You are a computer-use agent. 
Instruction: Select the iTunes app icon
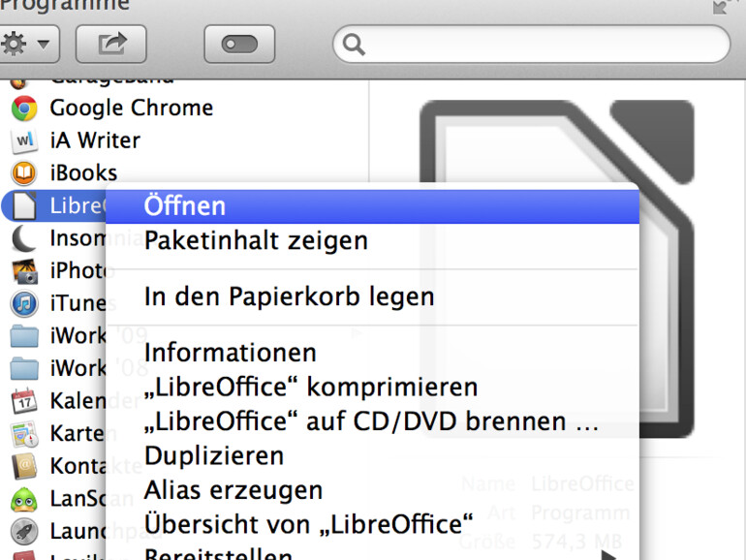tap(24, 303)
